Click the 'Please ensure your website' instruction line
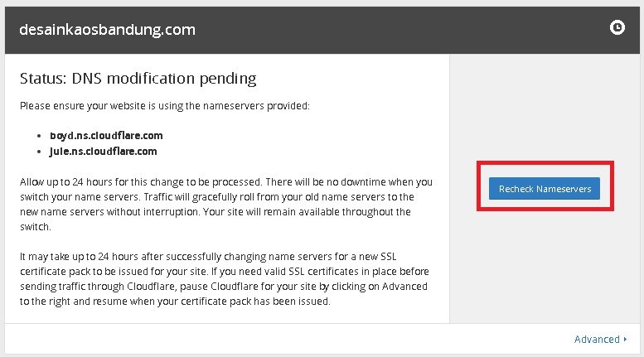 point(164,106)
